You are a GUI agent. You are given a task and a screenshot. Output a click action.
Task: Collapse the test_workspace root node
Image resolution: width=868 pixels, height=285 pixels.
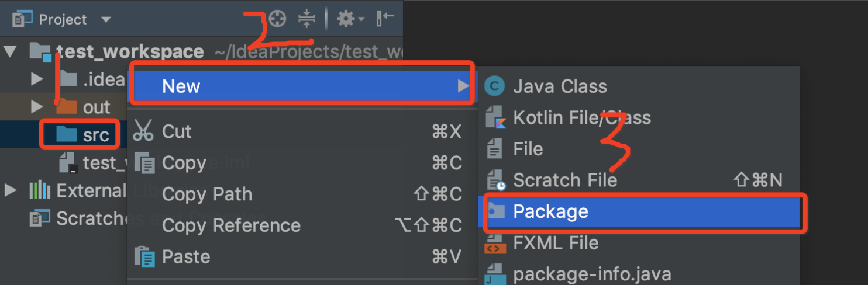(x=10, y=51)
